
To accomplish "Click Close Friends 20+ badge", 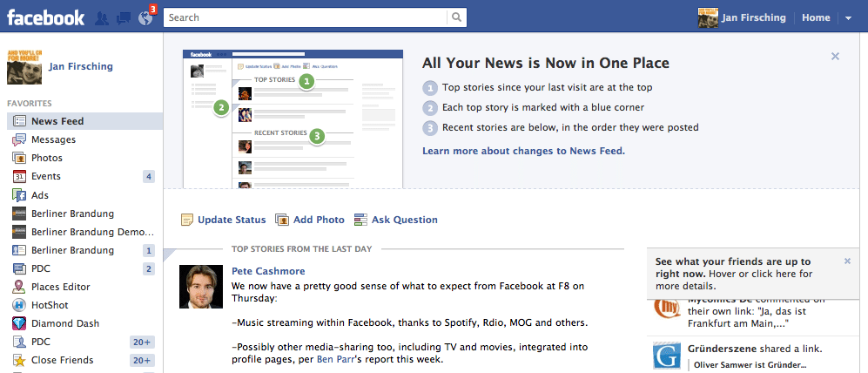I will [x=142, y=360].
